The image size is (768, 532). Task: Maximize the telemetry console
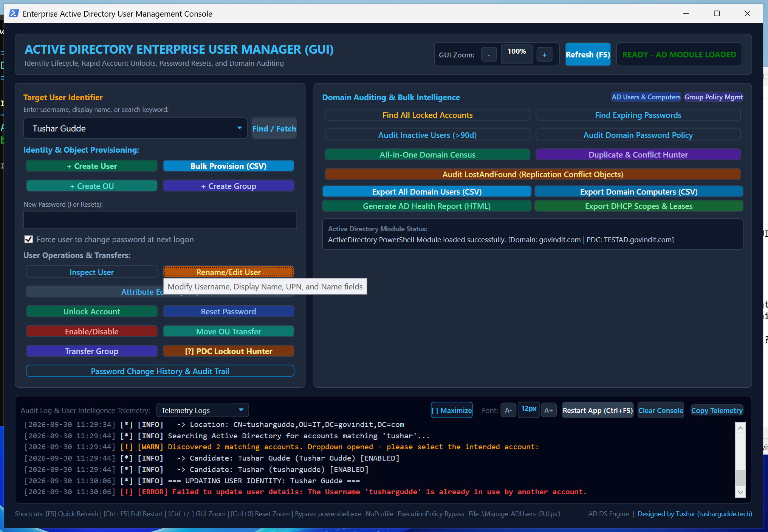pos(452,410)
